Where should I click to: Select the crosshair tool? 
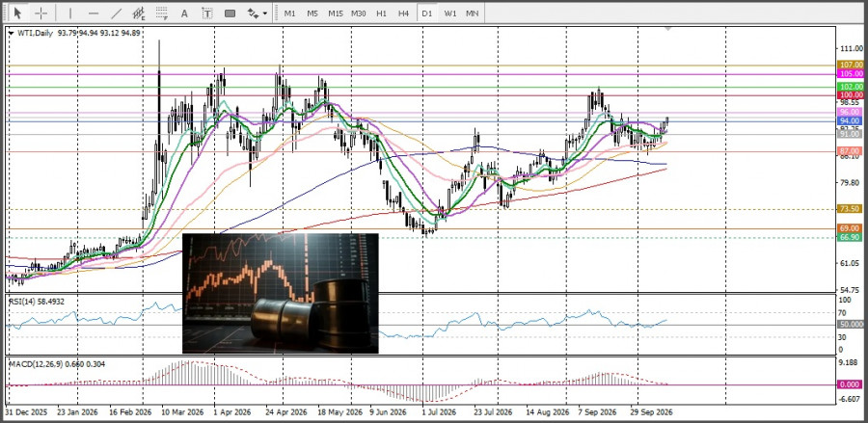click(41, 13)
